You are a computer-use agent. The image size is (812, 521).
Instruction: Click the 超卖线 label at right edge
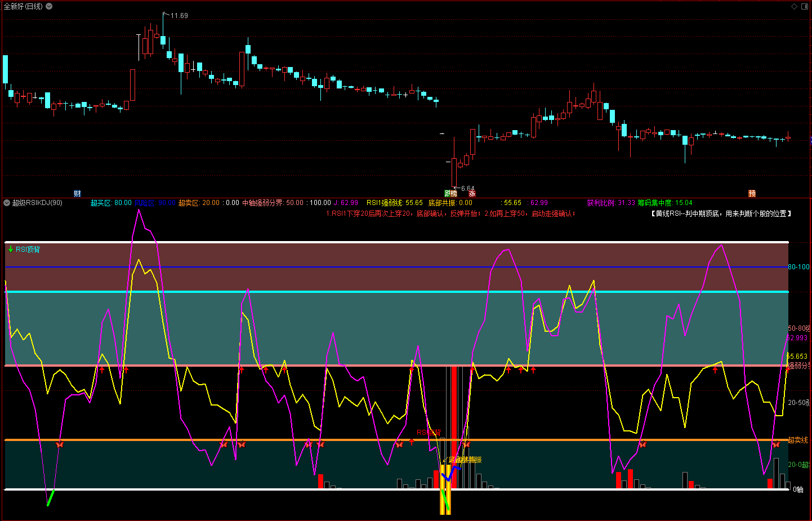coord(797,440)
